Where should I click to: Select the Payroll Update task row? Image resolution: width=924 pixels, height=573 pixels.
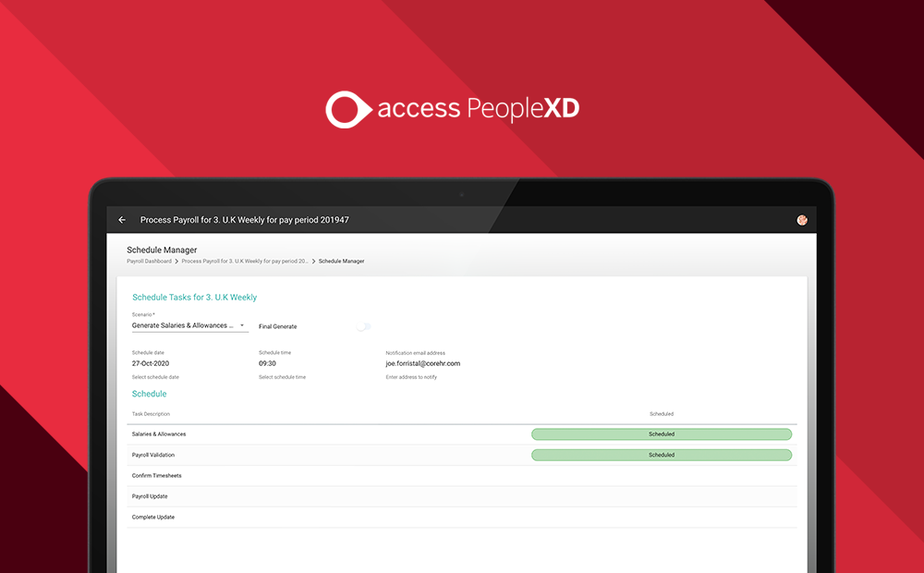pyautogui.click(x=461, y=496)
